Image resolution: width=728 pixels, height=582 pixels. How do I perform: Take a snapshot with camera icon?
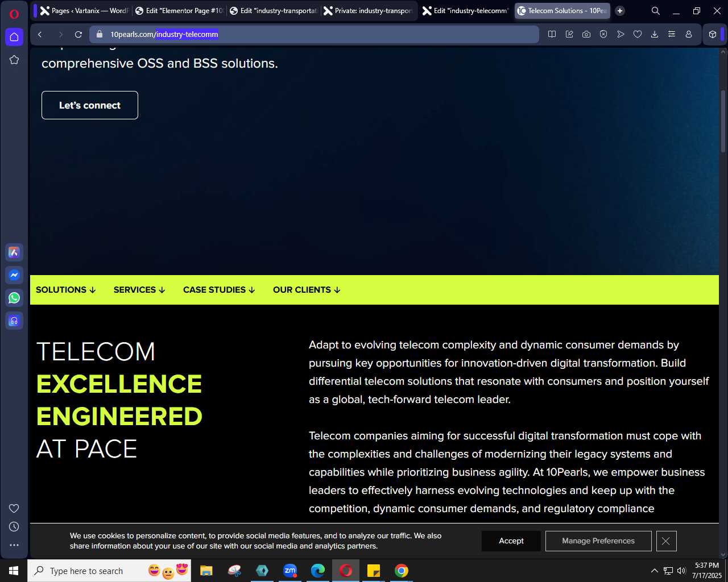[586, 34]
